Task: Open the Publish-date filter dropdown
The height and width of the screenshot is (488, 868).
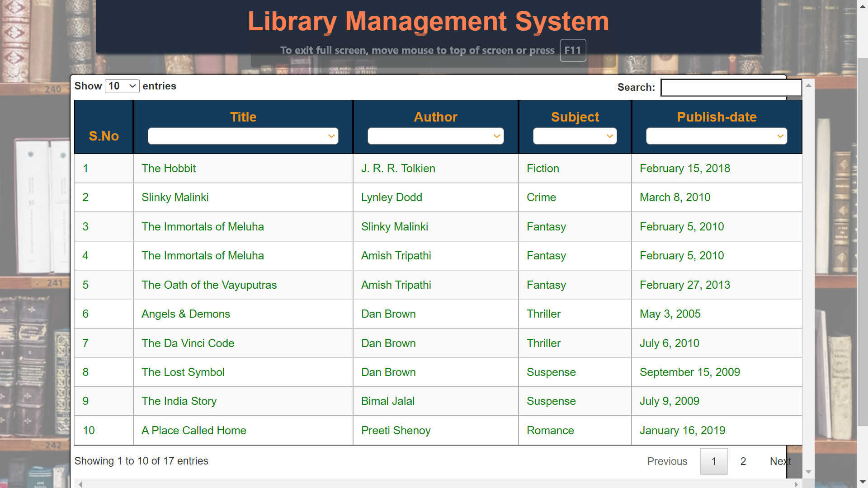Action: coord(716,136)
